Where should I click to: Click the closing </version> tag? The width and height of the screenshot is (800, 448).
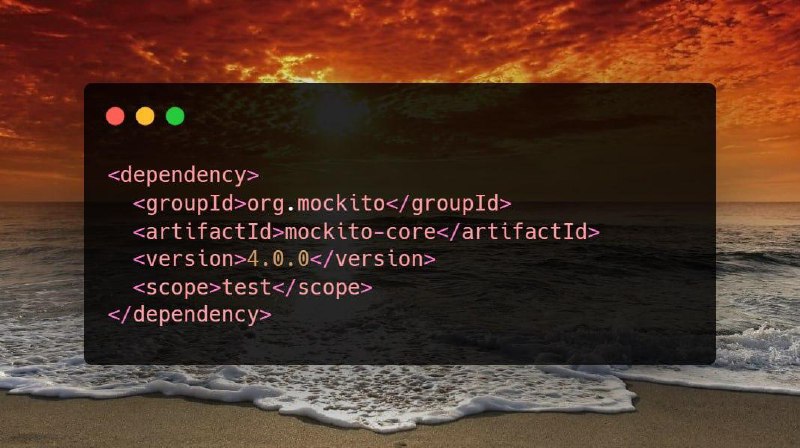point(373,259)
